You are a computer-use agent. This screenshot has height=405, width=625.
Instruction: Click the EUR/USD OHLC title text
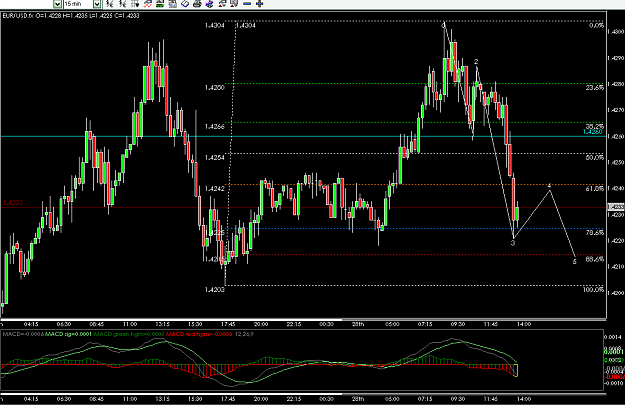(71, 16)
